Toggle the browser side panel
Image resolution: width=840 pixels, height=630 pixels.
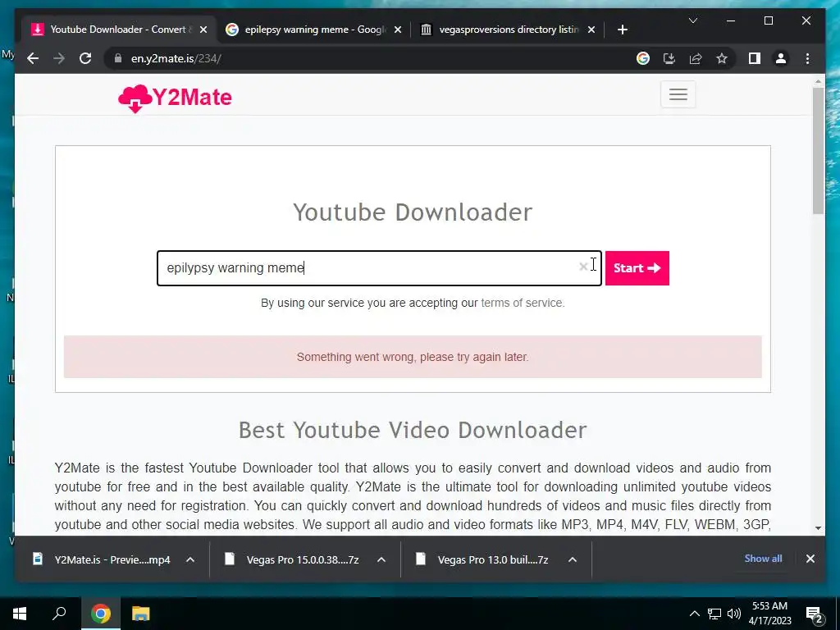click(x=755, y=58)
